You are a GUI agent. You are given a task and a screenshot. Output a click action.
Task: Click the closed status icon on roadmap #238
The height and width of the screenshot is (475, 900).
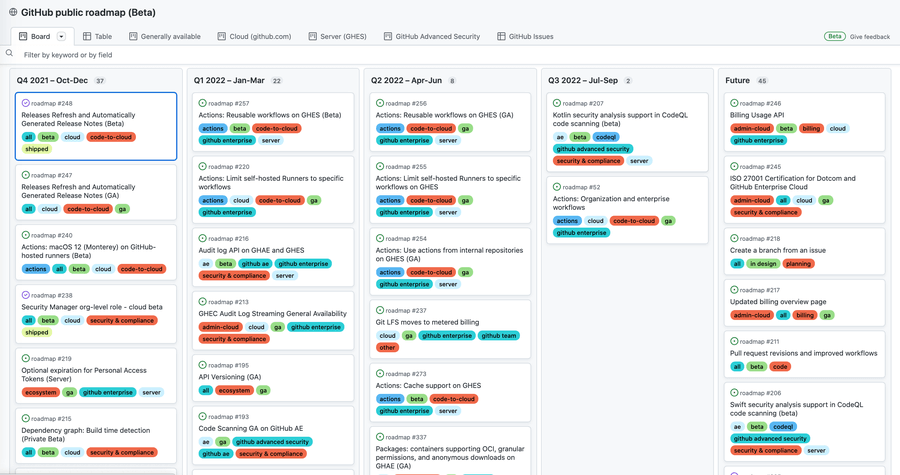click(25, 295)
